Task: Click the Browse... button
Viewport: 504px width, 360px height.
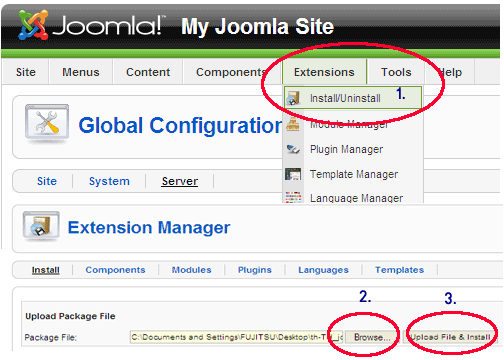Action: click(372, 337)
